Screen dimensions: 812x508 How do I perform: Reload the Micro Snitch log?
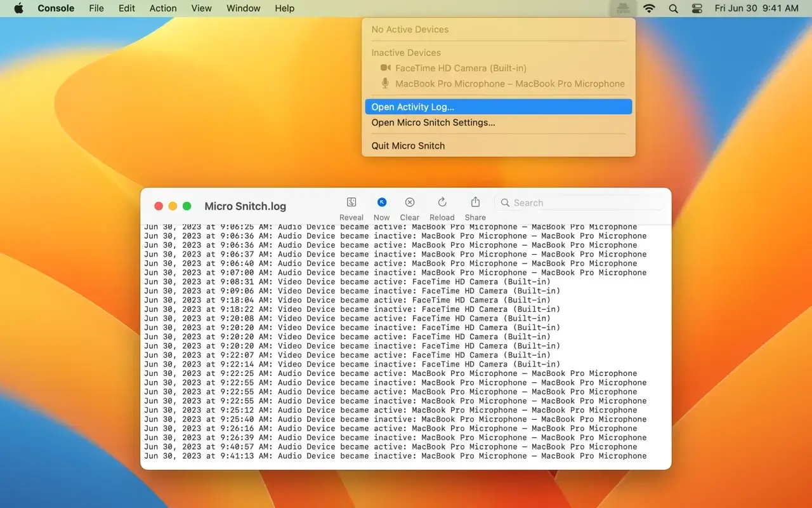[442, 203]
